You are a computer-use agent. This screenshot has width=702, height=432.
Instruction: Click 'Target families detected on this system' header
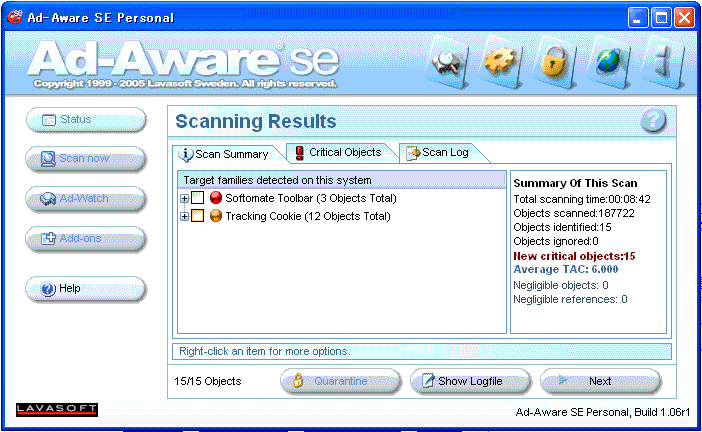[342, 180]
